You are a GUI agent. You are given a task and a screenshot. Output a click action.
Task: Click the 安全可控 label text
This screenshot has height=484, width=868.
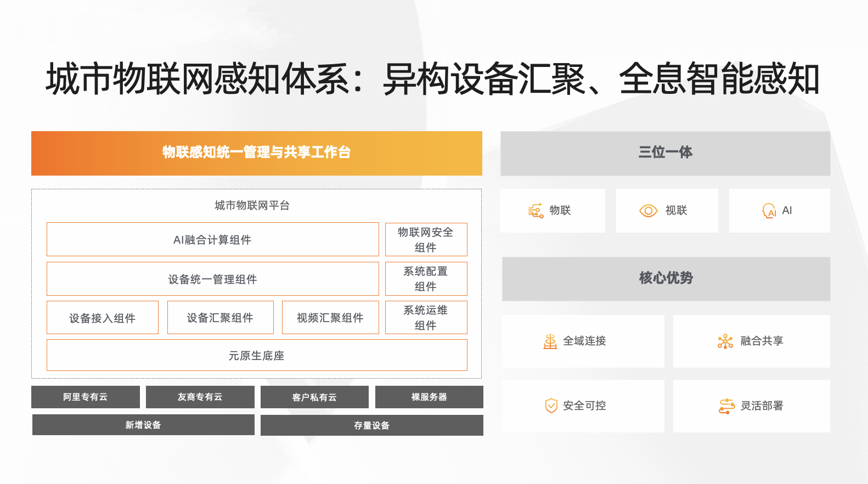coord(584,406)
